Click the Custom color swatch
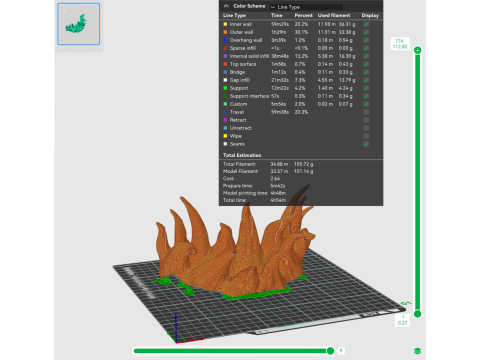Viewport: 480px width, 360px height. coord(225,104)
